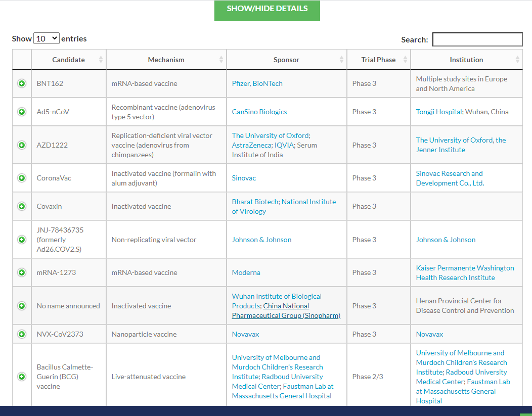Screen dimensions: 532x416
Task: Open the Pfizer sponsor link
Action: (241, 83)
